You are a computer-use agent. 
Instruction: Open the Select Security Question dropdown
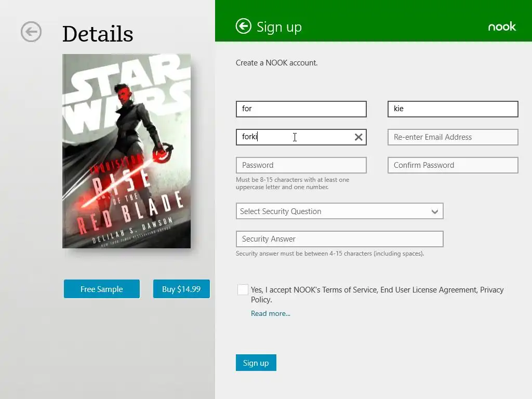click(339, 211)
